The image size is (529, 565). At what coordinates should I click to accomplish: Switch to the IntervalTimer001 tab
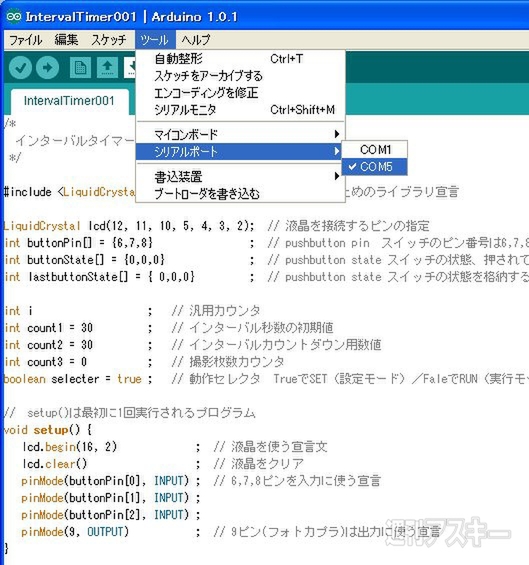[x=70, y=101]
